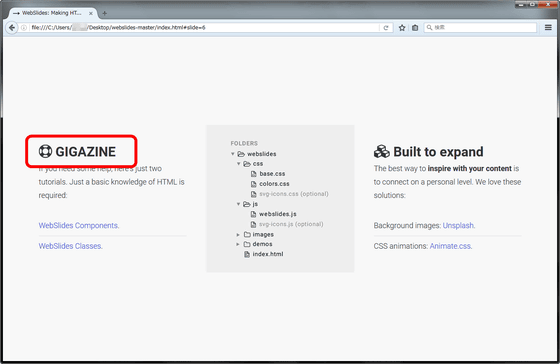This screenshot has height=364, width=560.
Task: Select svg-icons.js (optional) entry
Action: (x=291, y=224)
